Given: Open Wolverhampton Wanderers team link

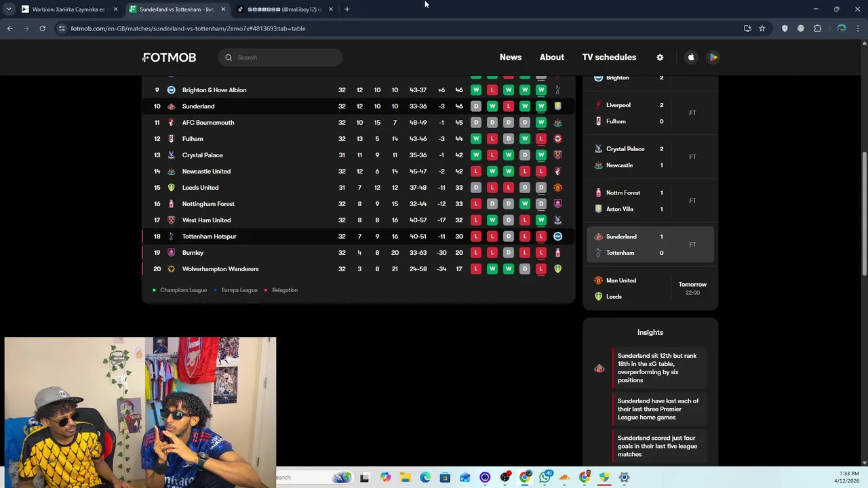Looking at the screenshot, I should (x=220, y=269).
